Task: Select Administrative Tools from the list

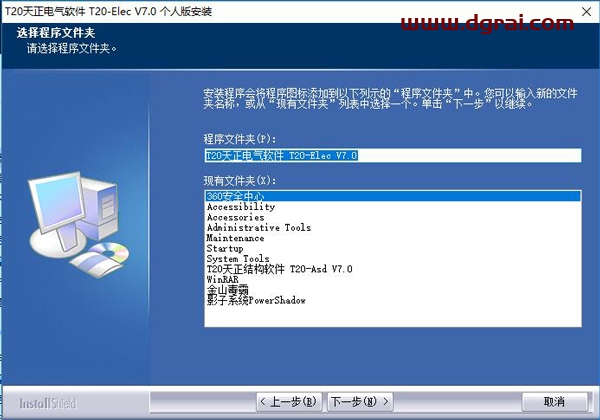Action: [x=258, y=228]
